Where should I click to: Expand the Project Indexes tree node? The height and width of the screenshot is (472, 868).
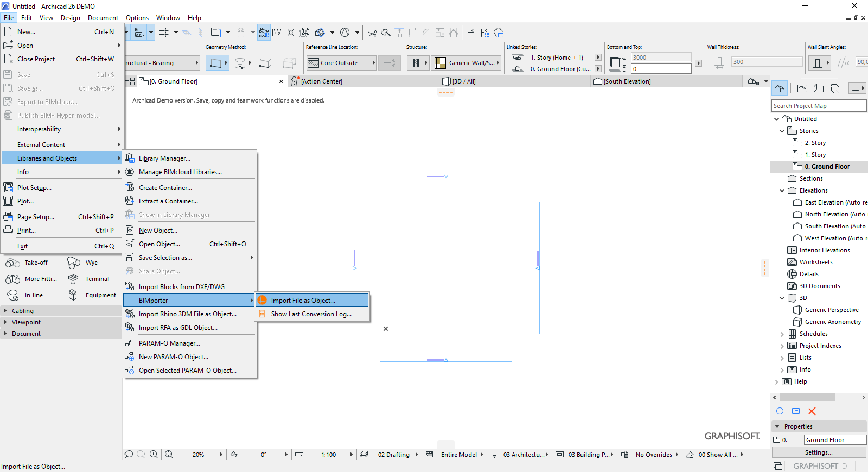[782, 346]
